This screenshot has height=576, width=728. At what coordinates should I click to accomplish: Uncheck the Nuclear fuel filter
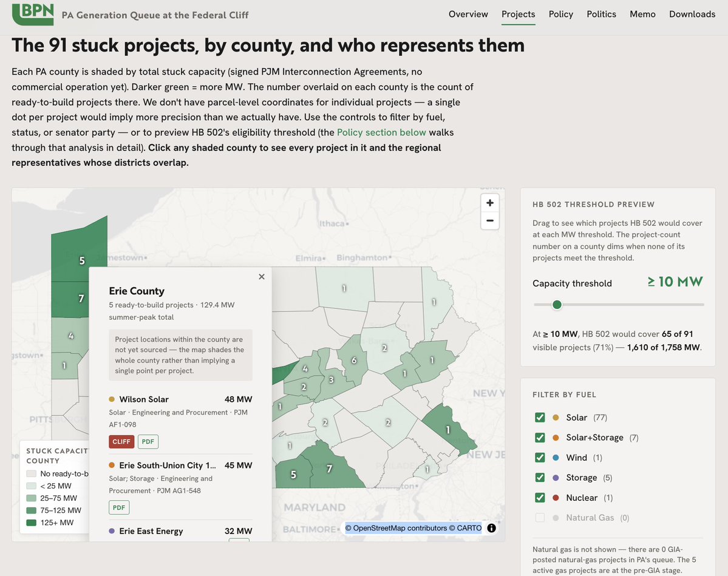(x=540, y=498)
